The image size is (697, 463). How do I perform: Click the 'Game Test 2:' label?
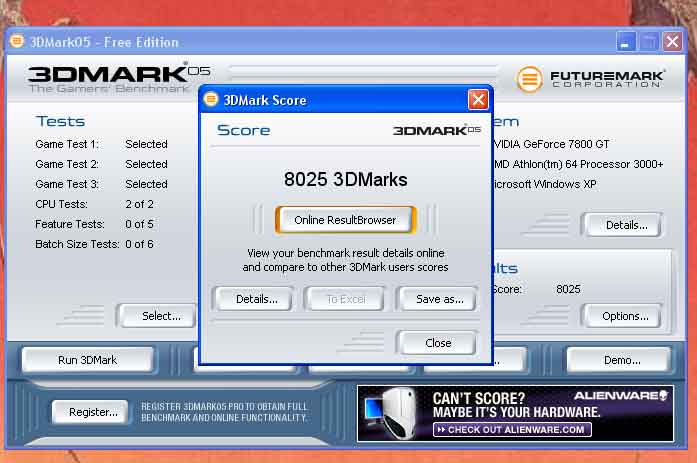tap(67, 164)
